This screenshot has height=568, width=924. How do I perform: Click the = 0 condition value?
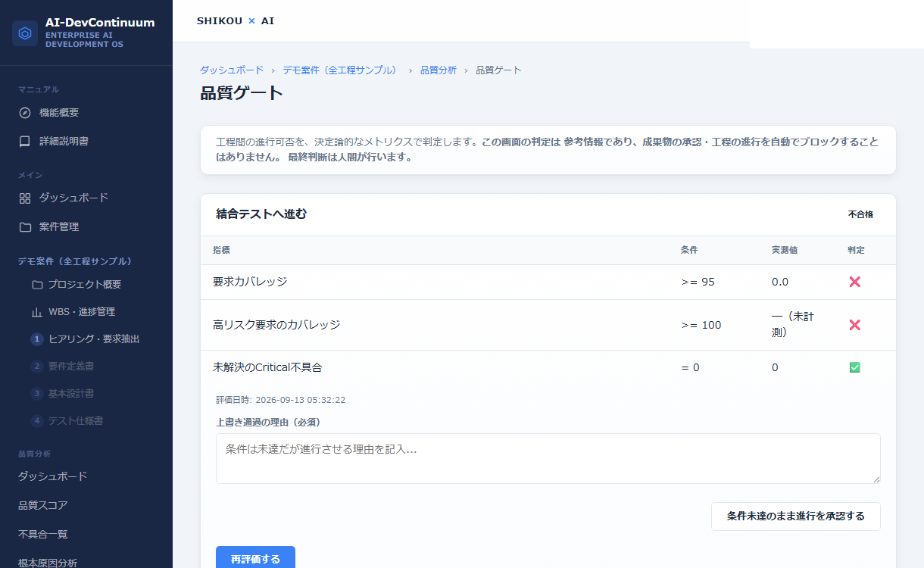click(x=691, y=367)
